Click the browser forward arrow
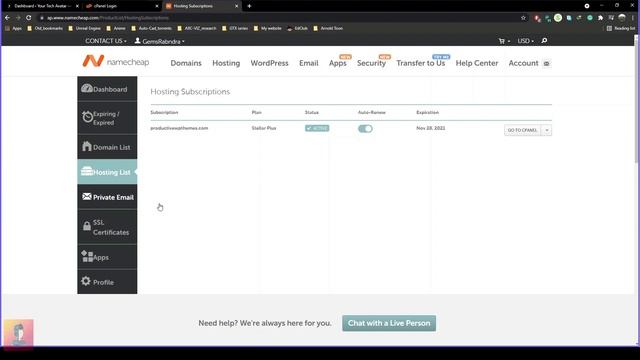The width and height of the screenshot is (640, 360). 18,18
